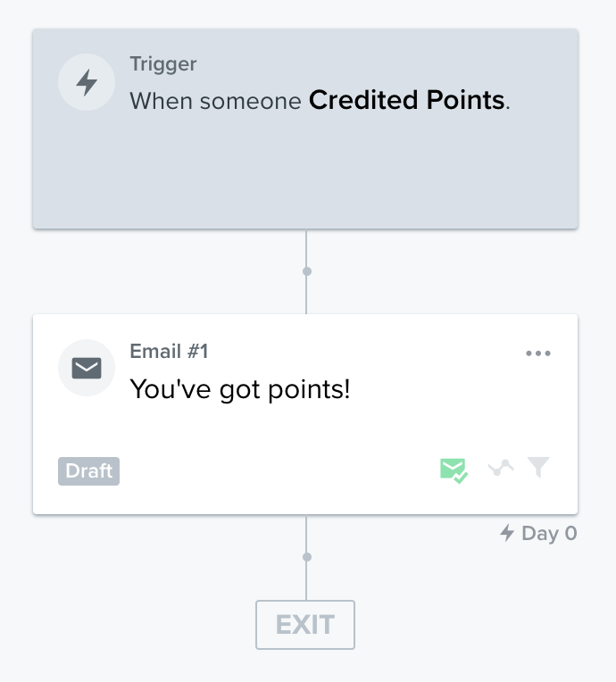Click the Draft status badge
The width and height of the screenshot is (616, 682).
(88, 471)
